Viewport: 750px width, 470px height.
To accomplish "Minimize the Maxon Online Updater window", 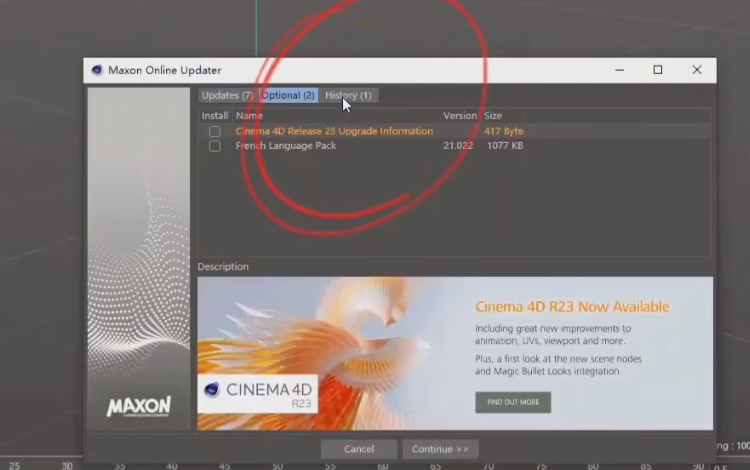I will point(619,70).
